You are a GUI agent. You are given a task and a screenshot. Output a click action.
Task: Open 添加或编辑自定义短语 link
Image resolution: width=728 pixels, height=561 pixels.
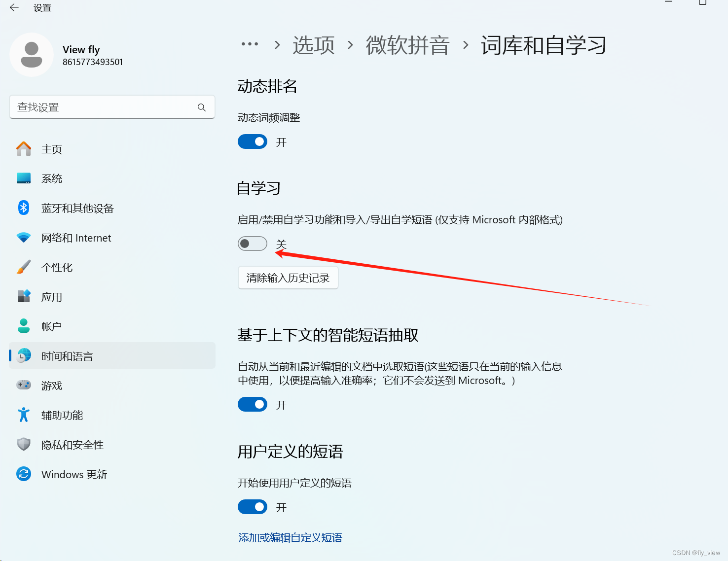[291, 537]
